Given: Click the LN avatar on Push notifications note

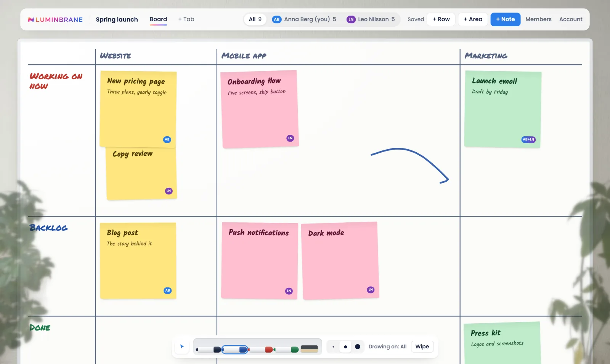Looking at the screenshot, I should click(289, 291).
